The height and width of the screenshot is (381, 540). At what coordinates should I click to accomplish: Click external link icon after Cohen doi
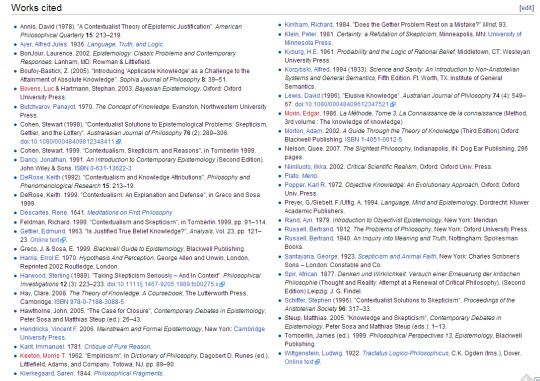click(x=118, y=142)
